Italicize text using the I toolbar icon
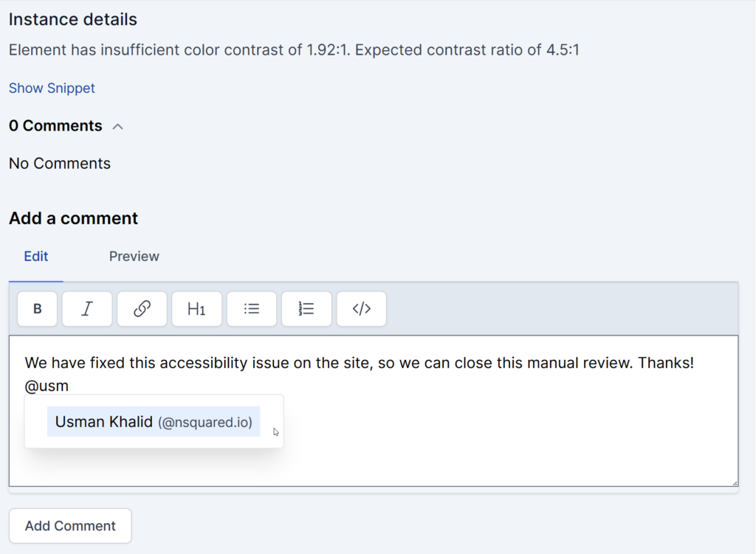 [x=87, y=308]
